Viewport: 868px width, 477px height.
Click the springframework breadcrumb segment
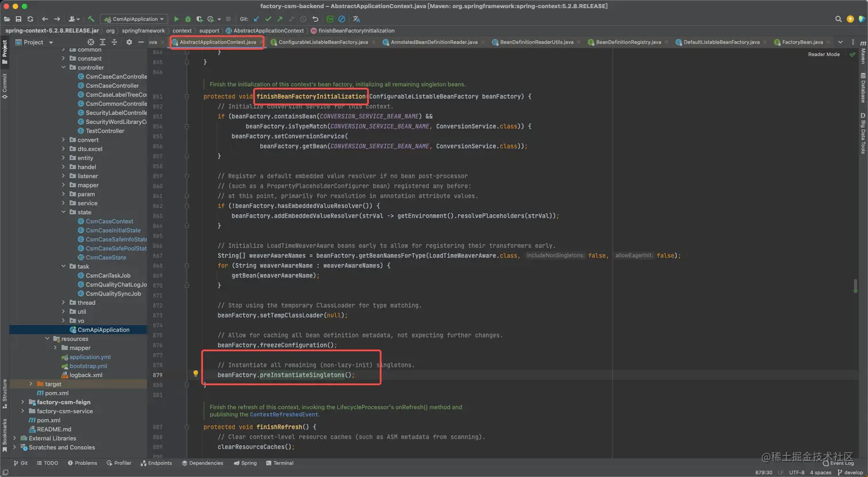click(143, 30)
